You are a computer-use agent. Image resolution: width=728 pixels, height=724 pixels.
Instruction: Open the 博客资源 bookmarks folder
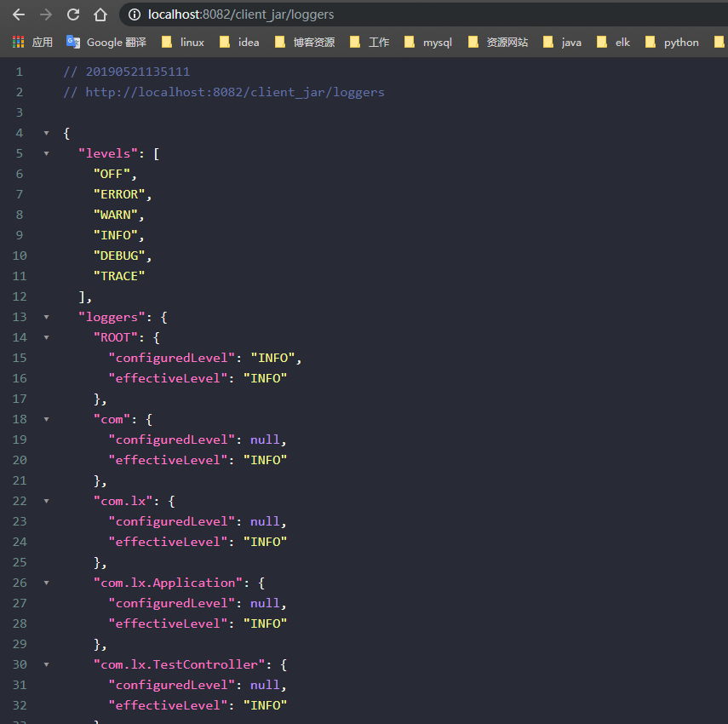coord(305,43)
